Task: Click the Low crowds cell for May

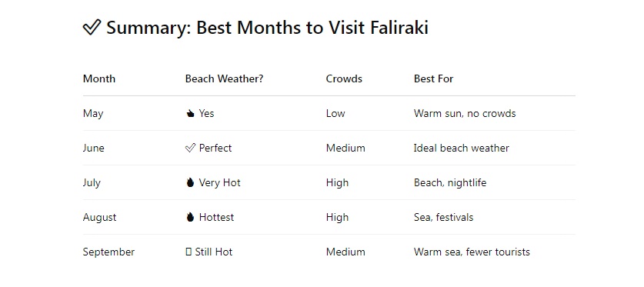Action: tap(335, 114)
